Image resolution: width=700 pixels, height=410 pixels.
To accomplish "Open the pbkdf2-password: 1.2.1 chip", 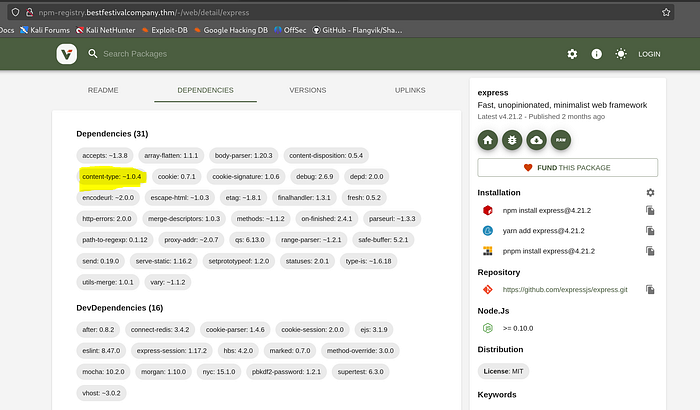I will point(286,372).
